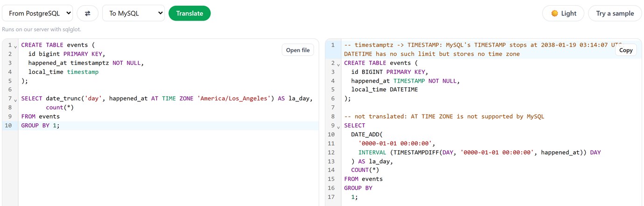The width and height of the screenshot is (644, 206).
Task: Click "COUNT(*)" on output line 14
Action: [x=365, y=170]
